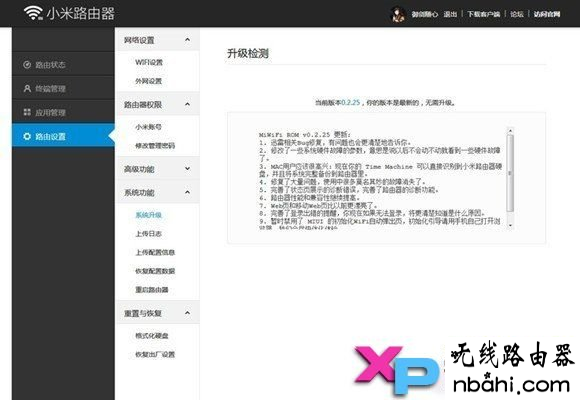Click the 路由设置 gear icon
This screenshot has height=400, width=580.
27,136
